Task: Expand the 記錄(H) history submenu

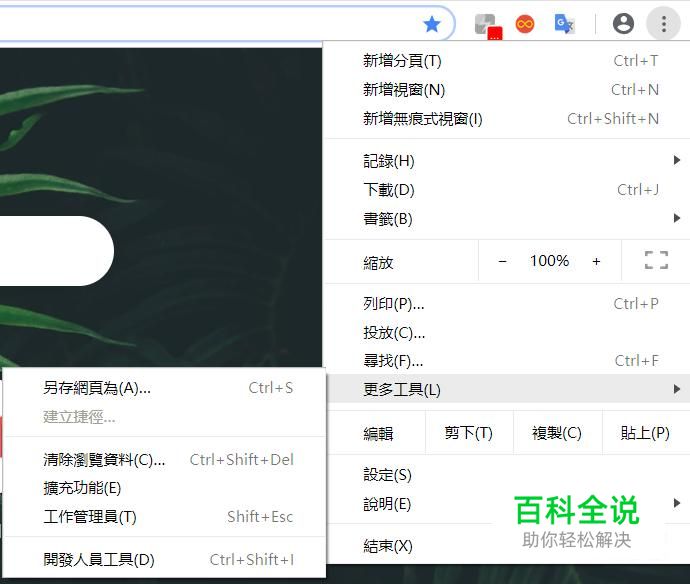Action: point(508,161)
